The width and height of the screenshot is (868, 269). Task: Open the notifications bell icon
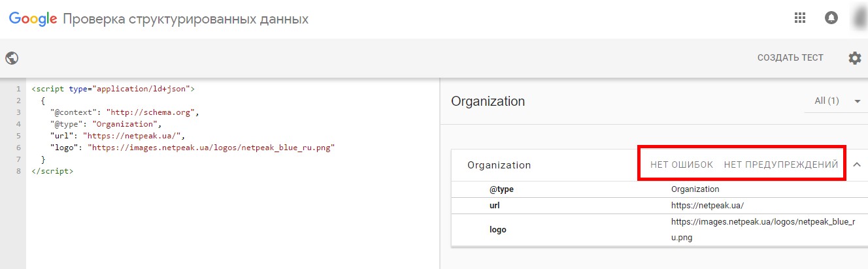pyautogui.click(x=831, y=18)
